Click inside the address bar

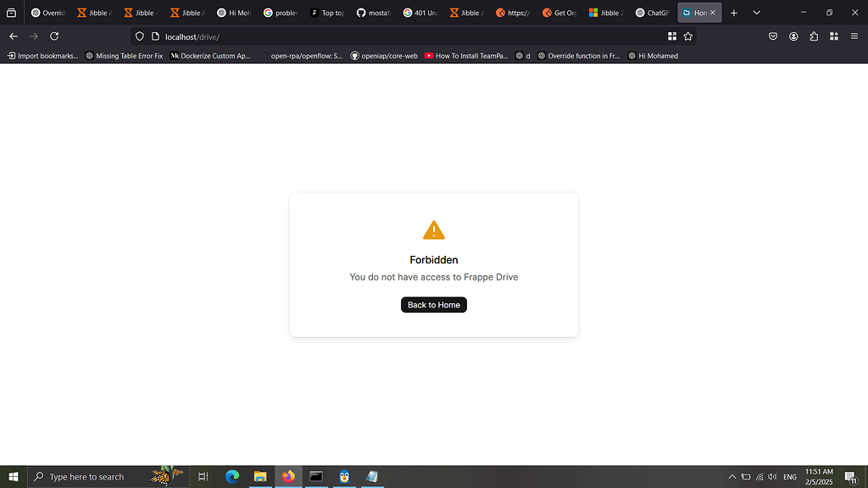[x=254, y=36]
